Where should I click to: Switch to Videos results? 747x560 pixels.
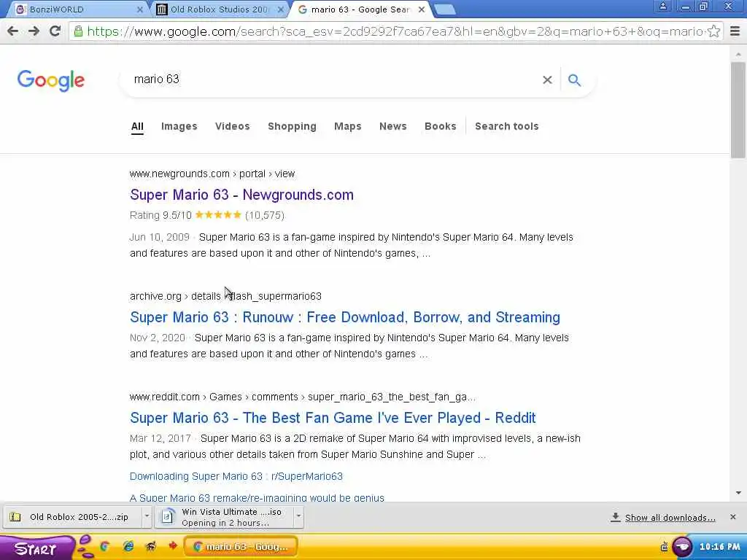coord(233,126)
